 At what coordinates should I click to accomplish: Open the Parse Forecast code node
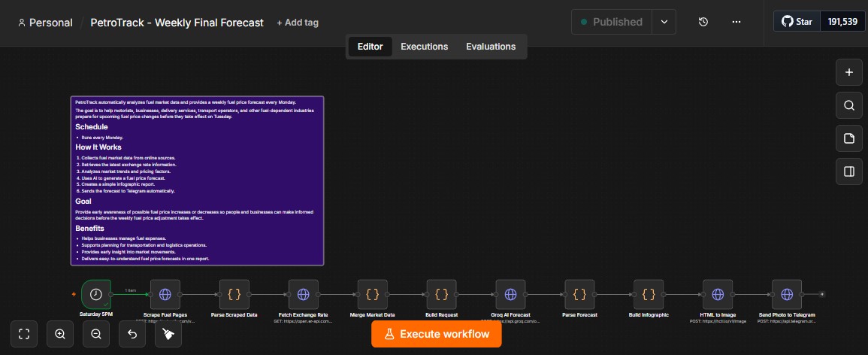[579, 294]
